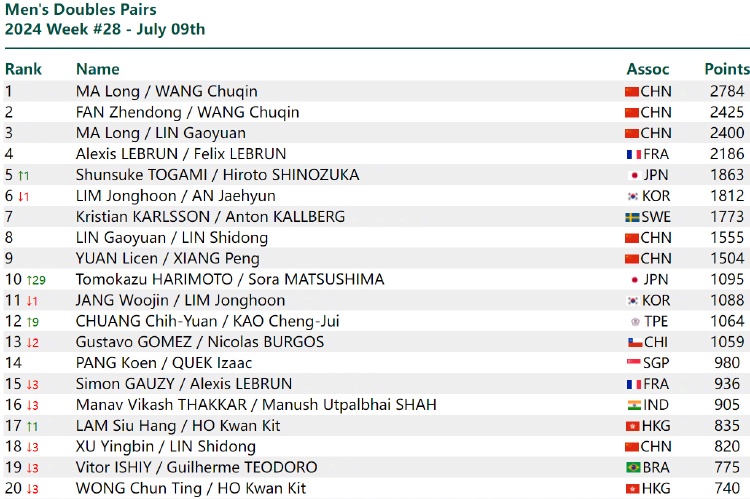Click the Sweden flag in the KARLSSON row
The width and height of the screenshot is (750, 499).
[632, 217]
